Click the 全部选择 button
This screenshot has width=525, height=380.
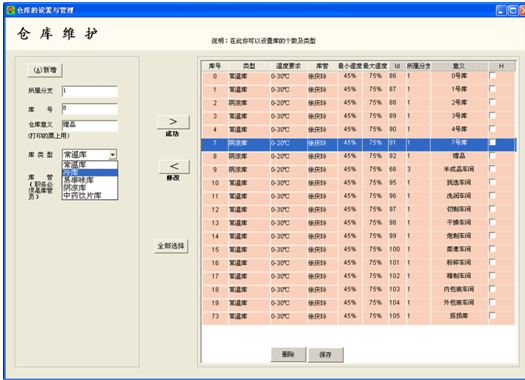pos(171,246)
